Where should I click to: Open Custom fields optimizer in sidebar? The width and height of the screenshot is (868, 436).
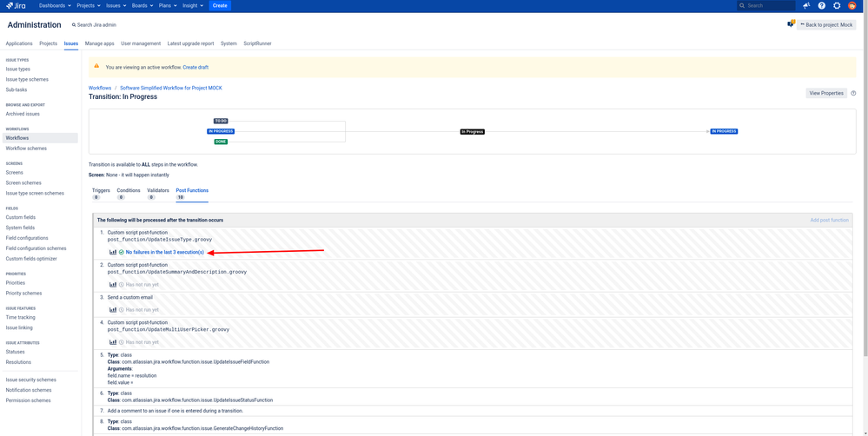pos(31,259)
